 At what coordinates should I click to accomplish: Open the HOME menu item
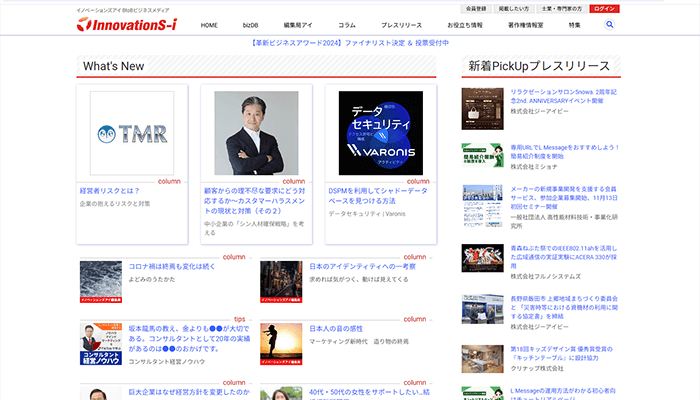pyautogui.click(x=209, y=25)
